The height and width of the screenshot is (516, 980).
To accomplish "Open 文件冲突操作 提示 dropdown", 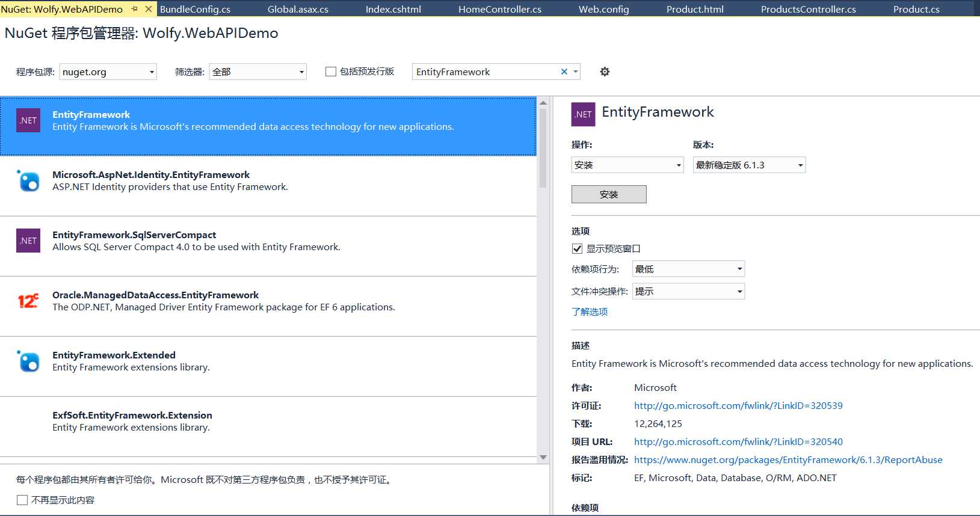I will point(688,291).
